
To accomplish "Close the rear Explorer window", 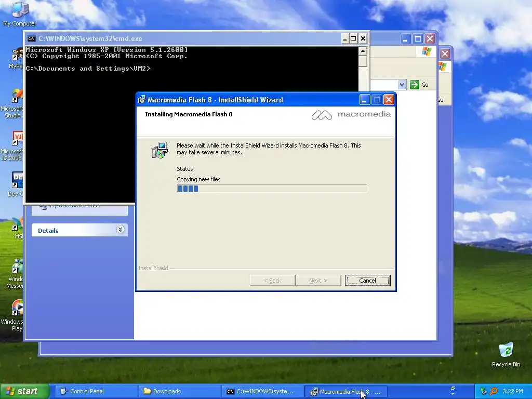I will coord(445,54).
